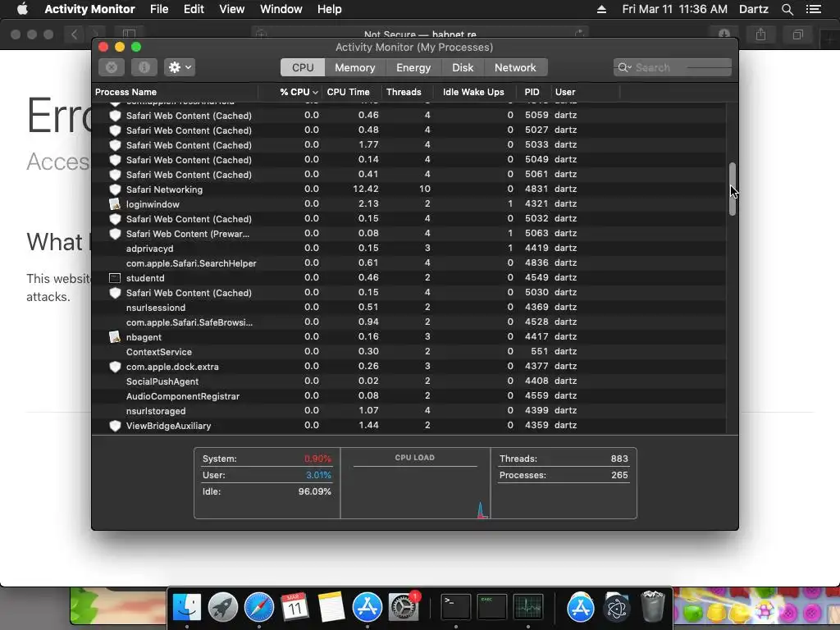Select the Safari Networking process row

click(409, 189)
